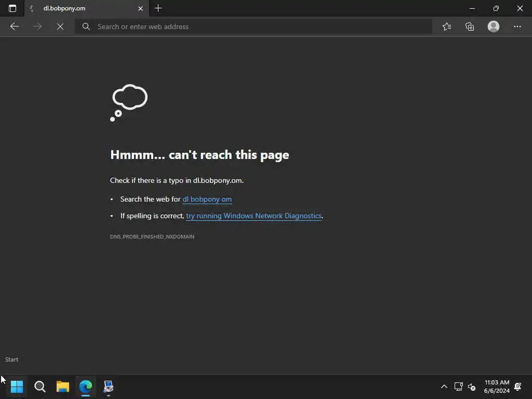The height and width of the screenshot is (399, 532).
Task: Open the profile avatar menu
Action: click(494, 26)
